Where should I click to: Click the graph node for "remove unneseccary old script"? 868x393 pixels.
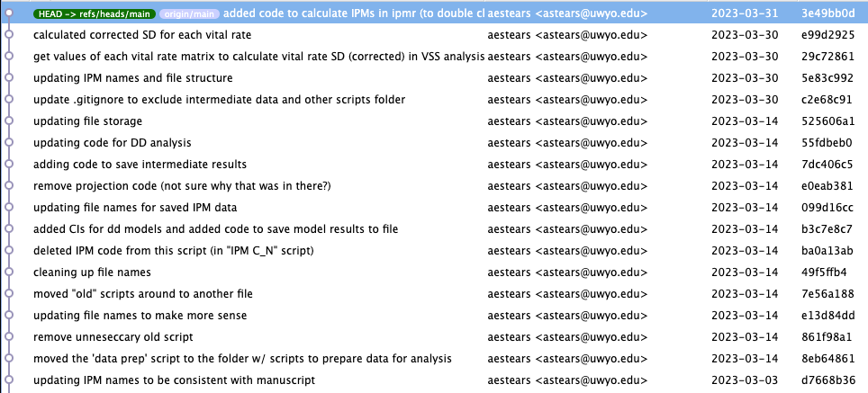9,337
